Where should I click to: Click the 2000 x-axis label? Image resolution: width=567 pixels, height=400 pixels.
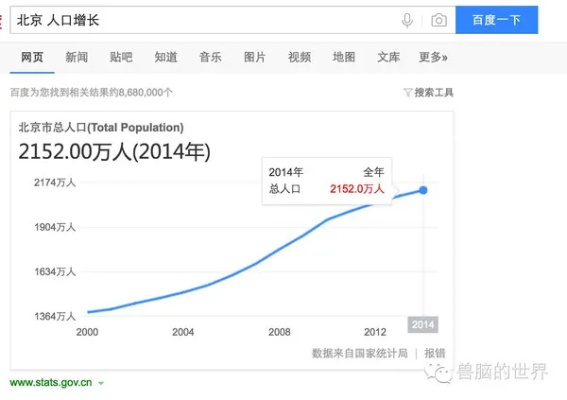click(x=87, y=332)
